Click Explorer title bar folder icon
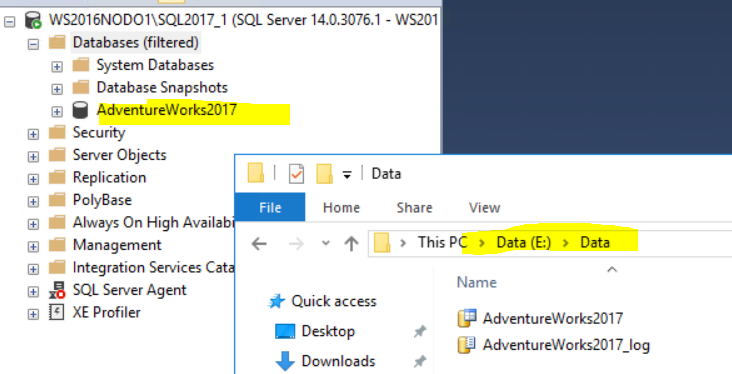732x374 pixels. [x=256, y=173]
